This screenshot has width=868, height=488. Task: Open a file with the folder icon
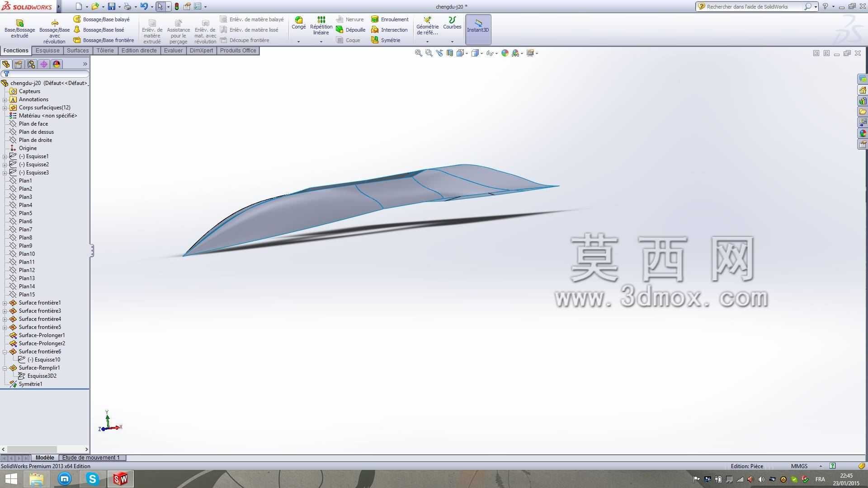click(x=95, y=6)
